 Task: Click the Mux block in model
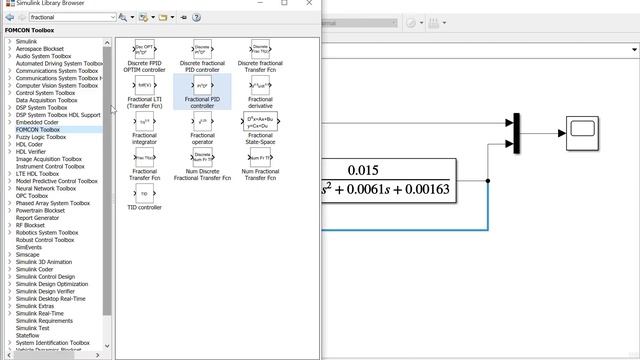516,133
